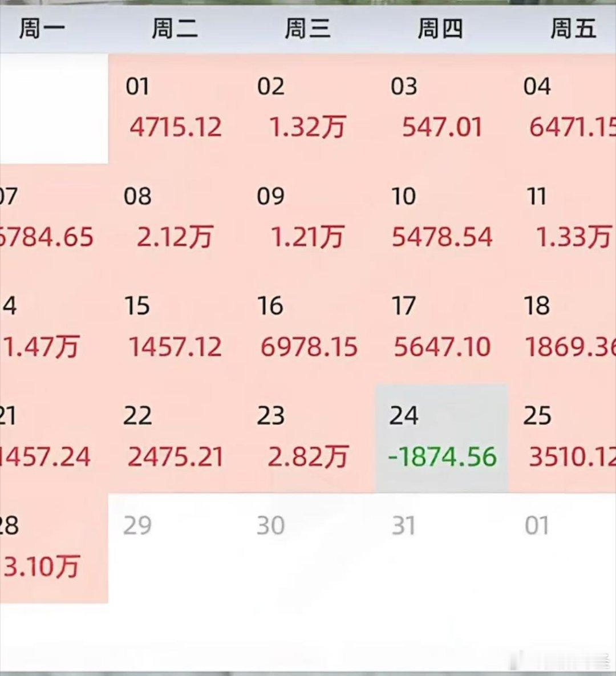Open day 09 entry showing 1.21万

[x=308, y=219]
